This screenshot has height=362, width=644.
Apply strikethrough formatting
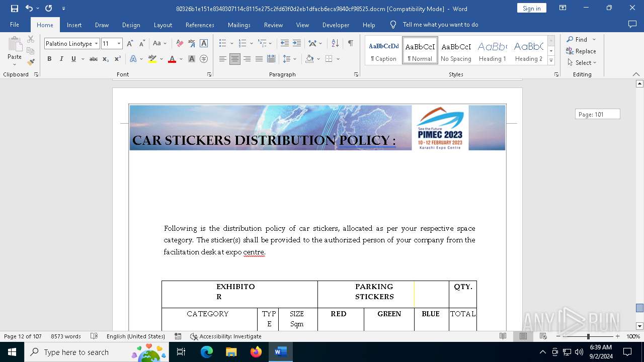click(x=94, y=59)
